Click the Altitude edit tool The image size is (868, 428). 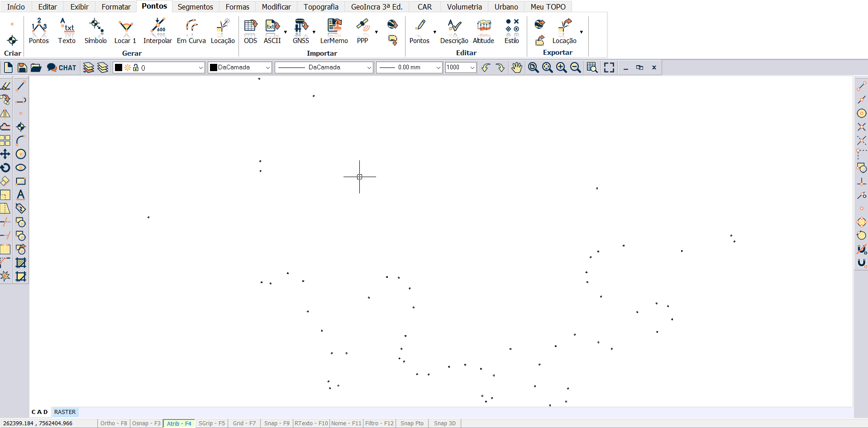pos(483,31)
